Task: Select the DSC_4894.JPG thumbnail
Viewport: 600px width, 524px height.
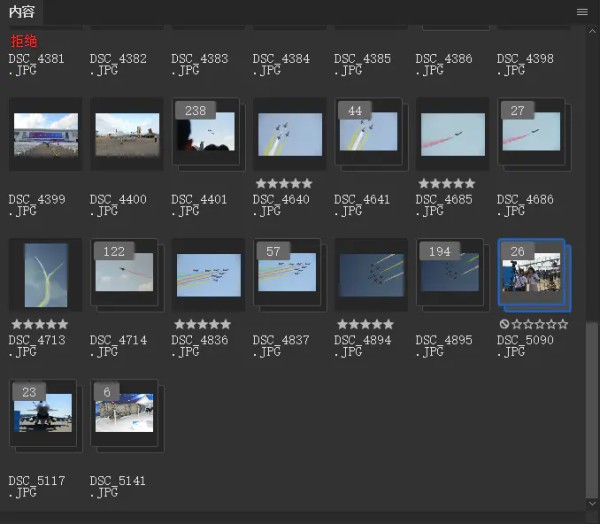Action: click(x=372, y=275)
